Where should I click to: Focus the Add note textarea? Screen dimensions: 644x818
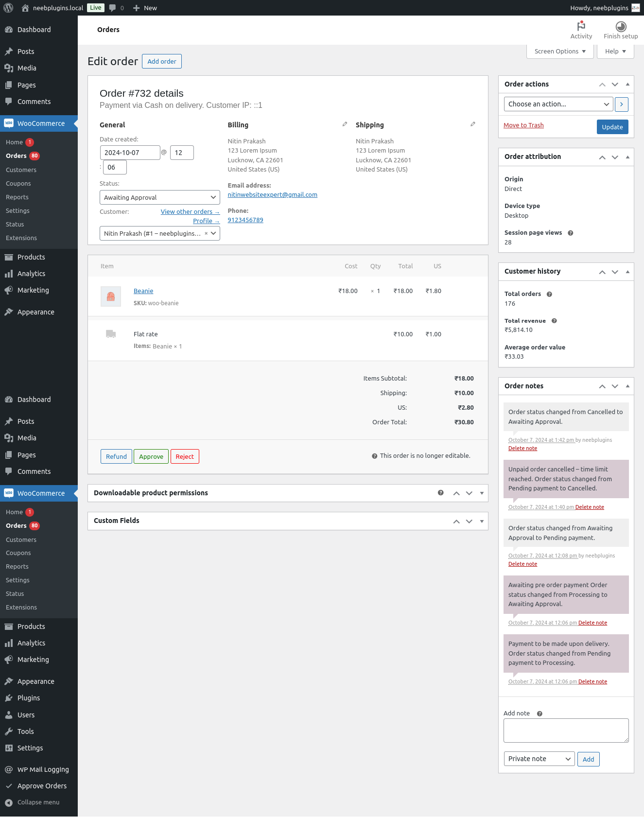(566, 731)
